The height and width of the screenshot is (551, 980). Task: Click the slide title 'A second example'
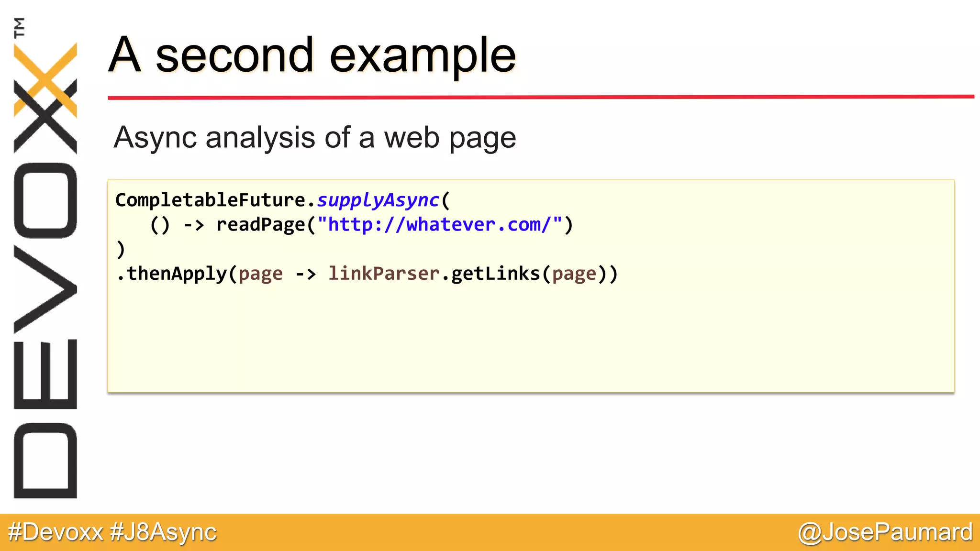pos(312,55)
